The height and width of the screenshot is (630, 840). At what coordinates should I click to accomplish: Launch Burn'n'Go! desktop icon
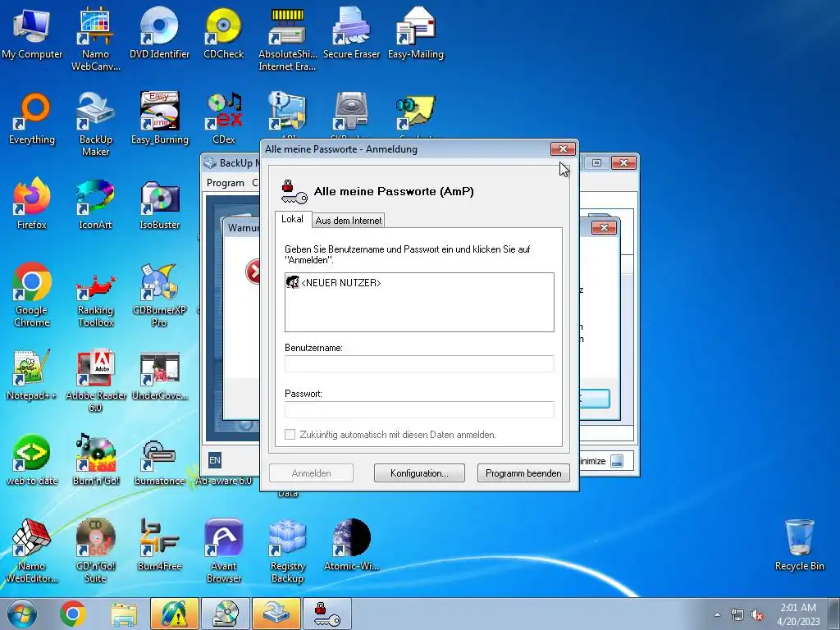pos(95,459)
